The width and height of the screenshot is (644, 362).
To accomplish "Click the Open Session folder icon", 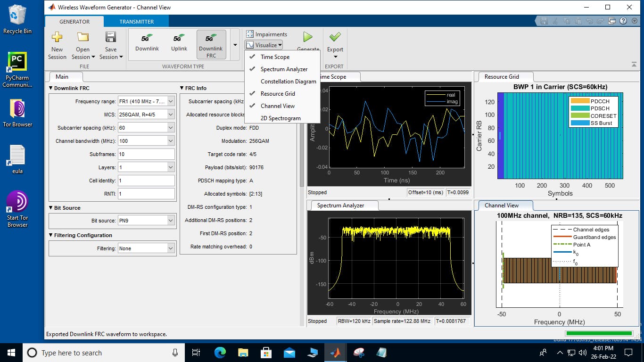I will click(x=83, y=37).
